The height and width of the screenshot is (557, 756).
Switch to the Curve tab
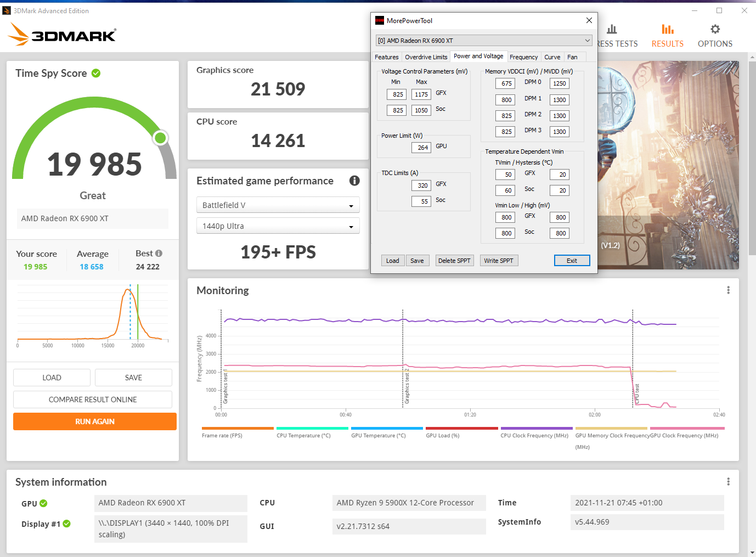(552, 57)
